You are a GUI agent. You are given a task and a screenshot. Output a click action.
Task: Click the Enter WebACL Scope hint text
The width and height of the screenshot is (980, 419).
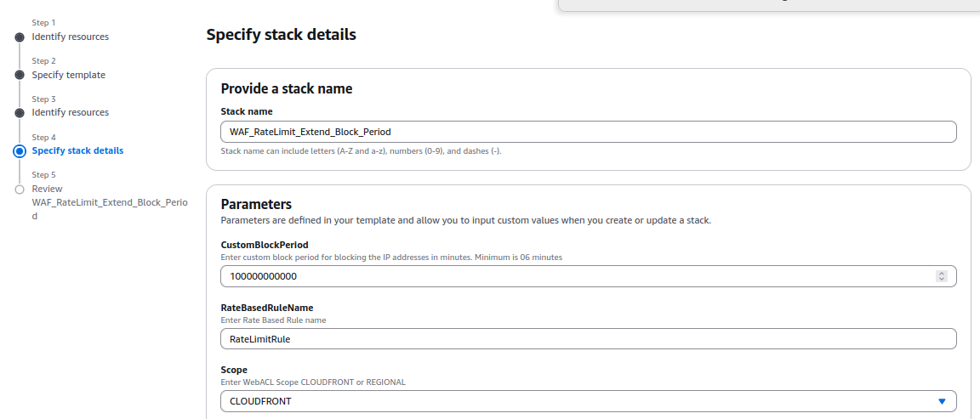313,382
